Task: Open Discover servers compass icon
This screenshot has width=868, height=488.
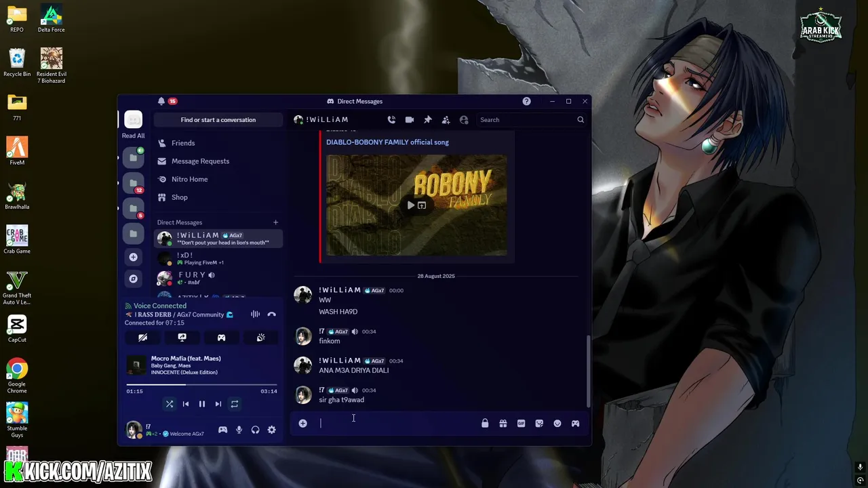Action: point(134,279)
